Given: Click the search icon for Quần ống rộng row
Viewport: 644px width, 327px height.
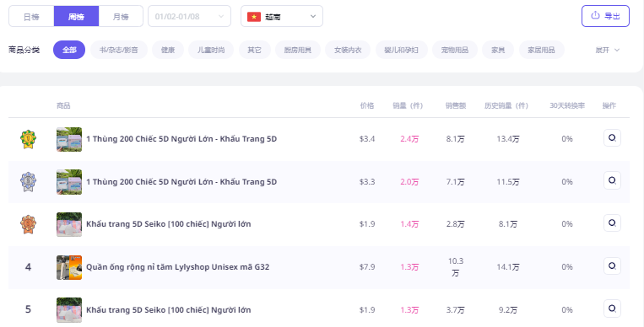Looking at the screenshot, I should (612, 265).
